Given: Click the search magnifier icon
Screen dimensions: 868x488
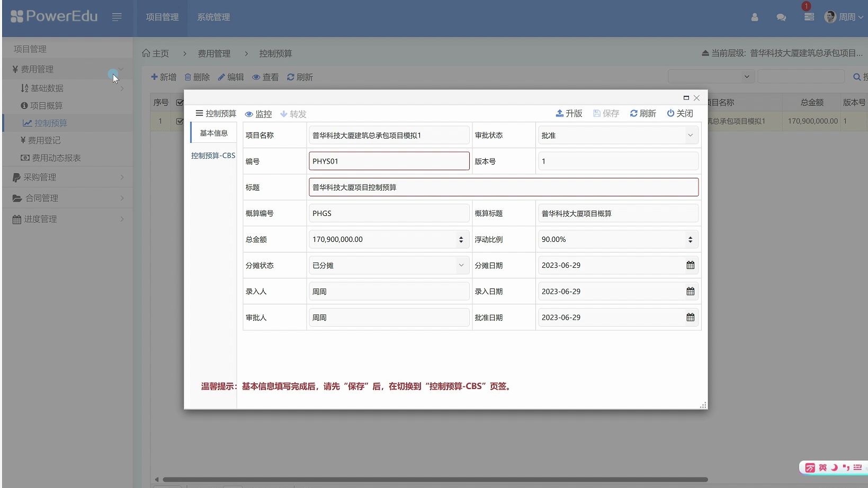Looking at the screenshot, I should tap(856, 77).
